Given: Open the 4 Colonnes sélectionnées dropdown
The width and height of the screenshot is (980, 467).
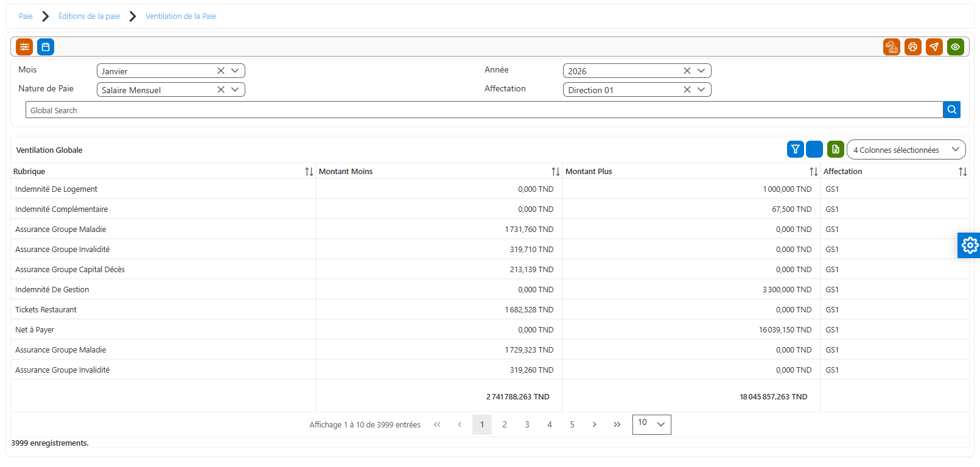Looking at the screenshot, I should click(906, 149).
